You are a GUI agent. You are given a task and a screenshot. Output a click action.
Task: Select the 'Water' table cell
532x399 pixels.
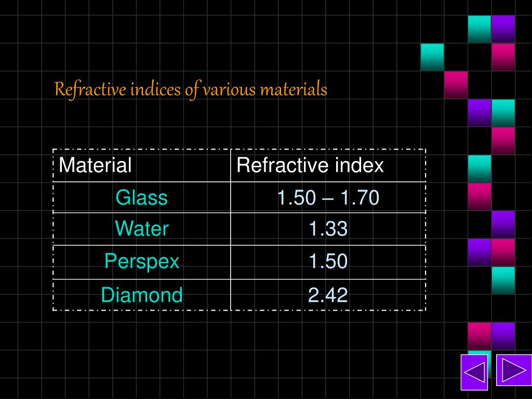coord(142,229)
